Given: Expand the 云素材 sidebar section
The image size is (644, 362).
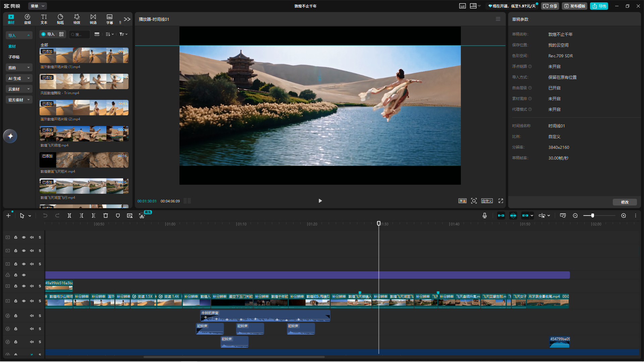Looking at the screenshot, I should coord(19,89).
